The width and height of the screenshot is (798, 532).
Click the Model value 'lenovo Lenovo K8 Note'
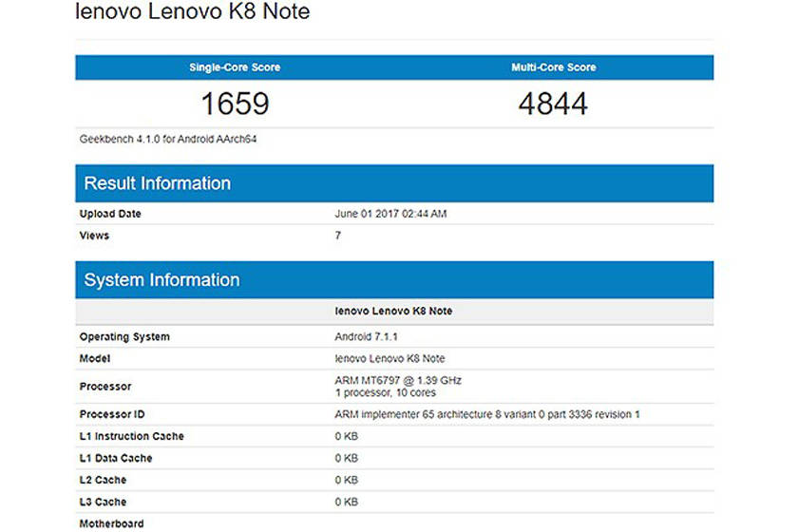point(389,359)
